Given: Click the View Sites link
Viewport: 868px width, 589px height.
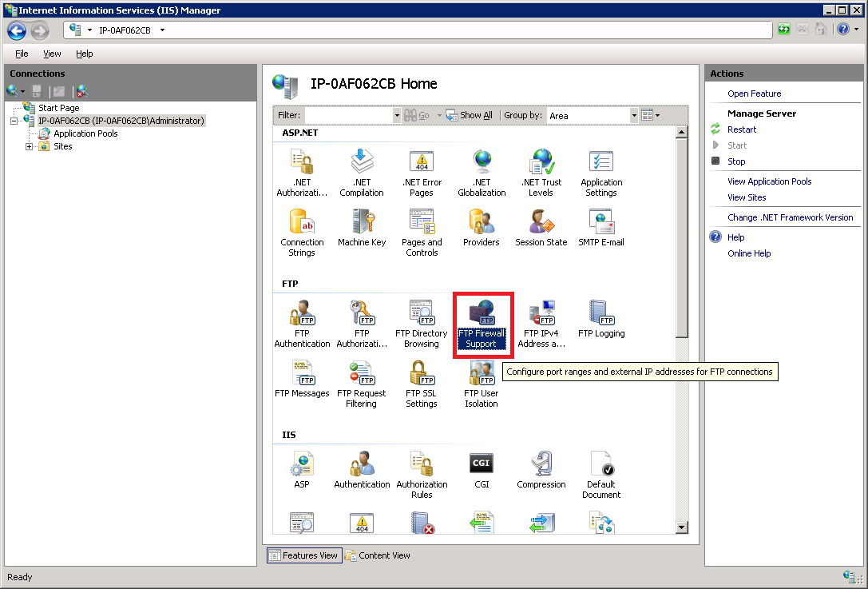Looking at the screenshot, I should click(747, 198).
